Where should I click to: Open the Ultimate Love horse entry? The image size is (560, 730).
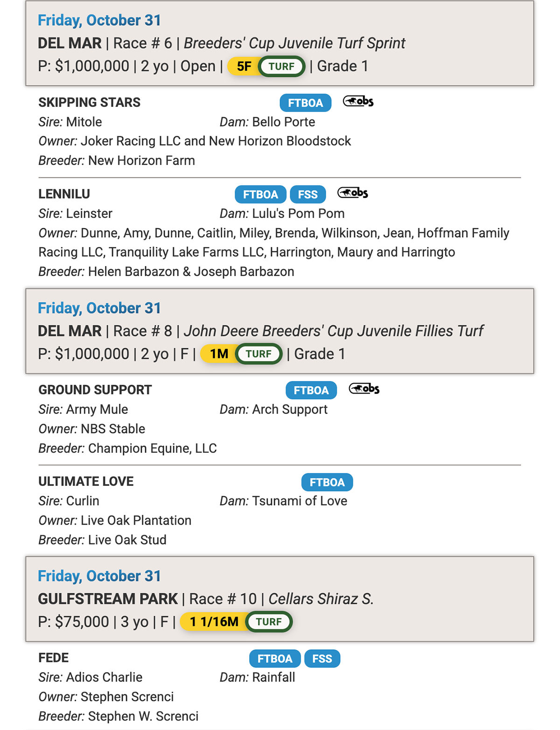[86, 481]
